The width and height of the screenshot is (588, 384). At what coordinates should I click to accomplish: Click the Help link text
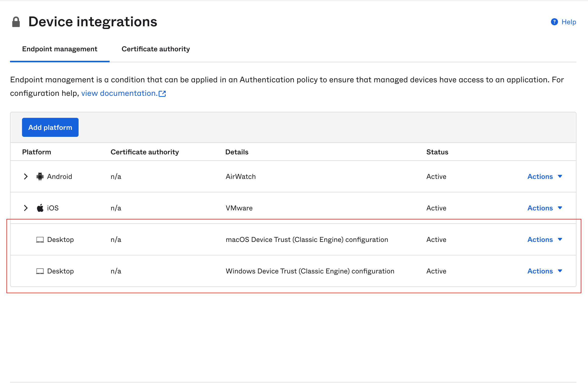(569, 22)
